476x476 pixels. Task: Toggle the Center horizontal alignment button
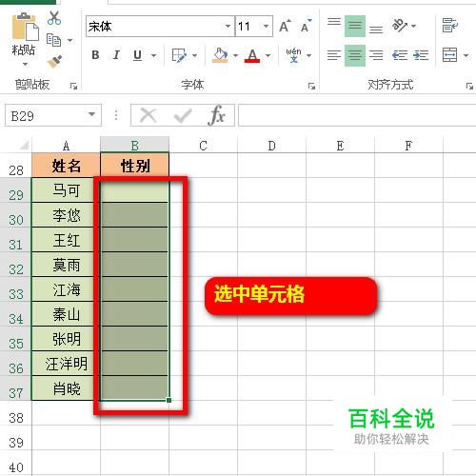point(355,55)
